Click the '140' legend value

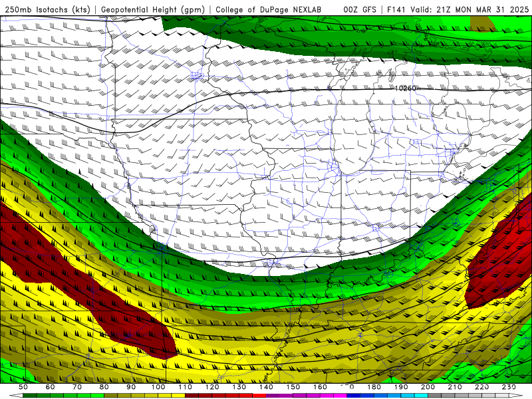pos(266,387)
